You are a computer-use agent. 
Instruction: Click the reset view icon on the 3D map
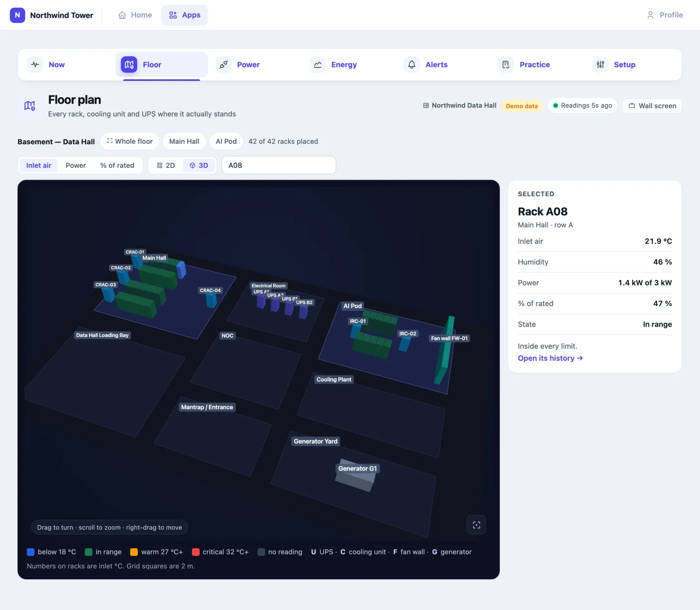pos(476,525)
